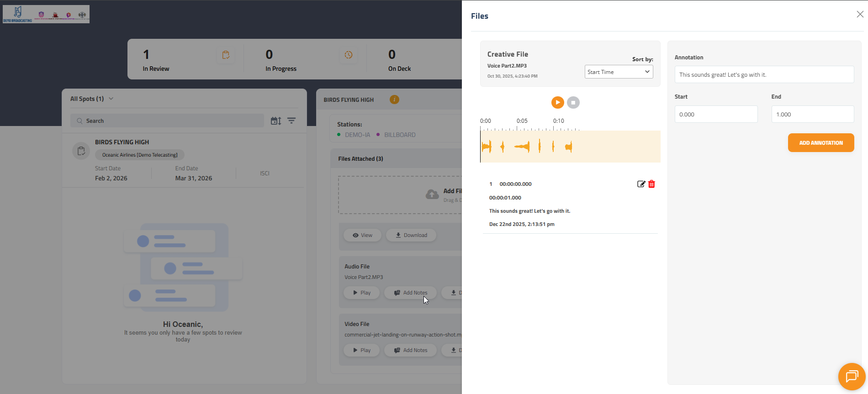Play the Voice Part2 audio waveform
The width and height of the screenshot is (868, 394).
(x=557, y=102)
